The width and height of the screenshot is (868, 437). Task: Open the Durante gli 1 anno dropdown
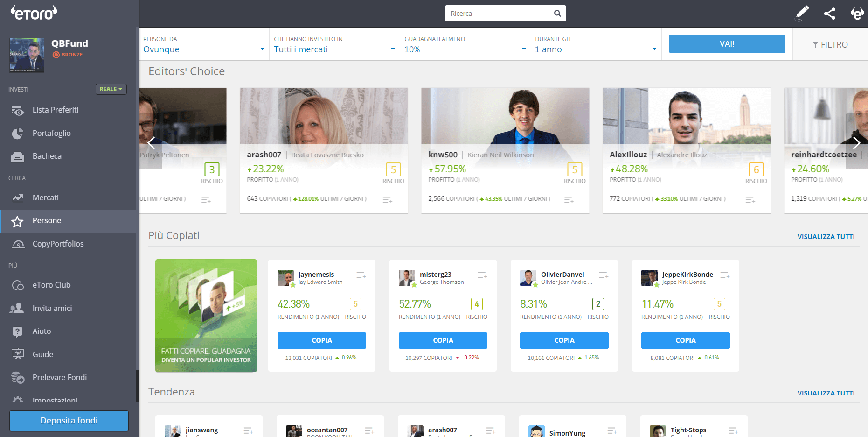596,44
